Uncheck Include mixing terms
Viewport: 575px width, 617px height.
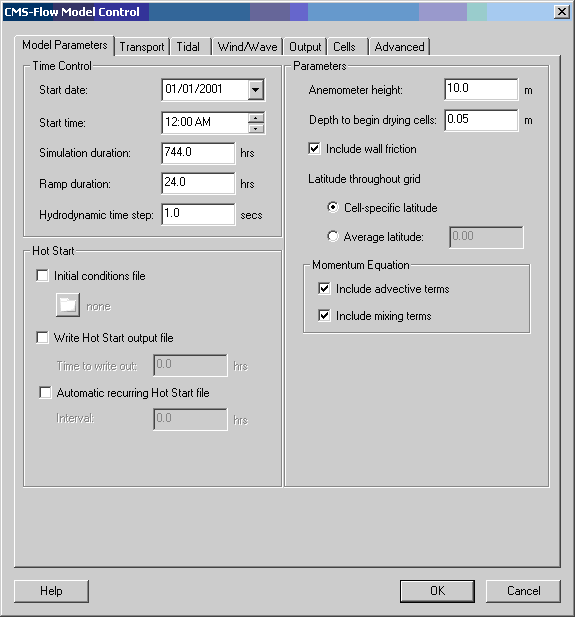click(x=324, y=316)
